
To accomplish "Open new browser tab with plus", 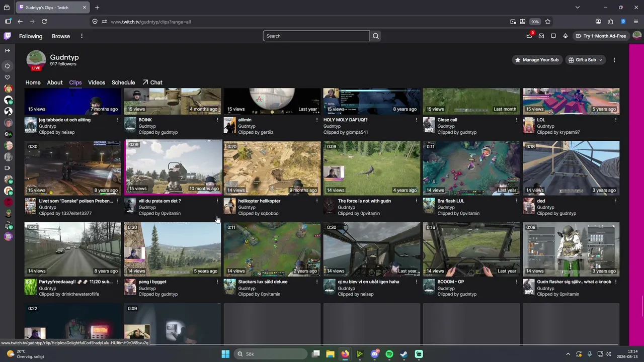I will click(97, 8).
